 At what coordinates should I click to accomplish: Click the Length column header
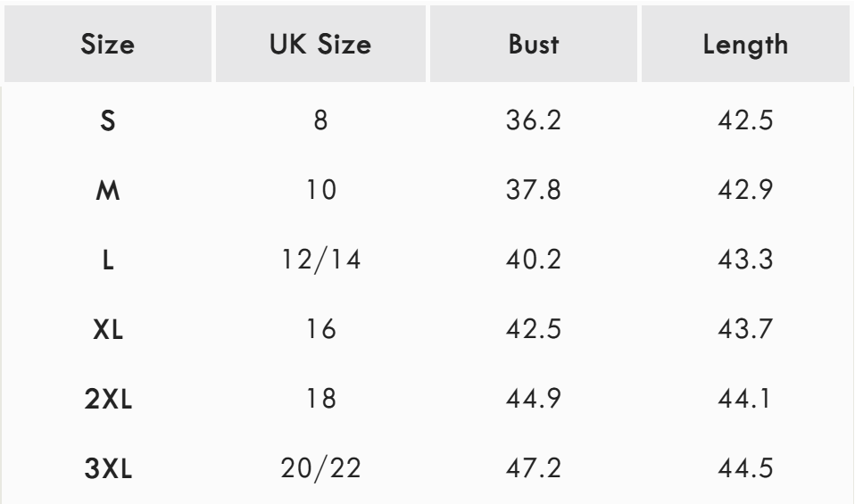tap(745, 45)
